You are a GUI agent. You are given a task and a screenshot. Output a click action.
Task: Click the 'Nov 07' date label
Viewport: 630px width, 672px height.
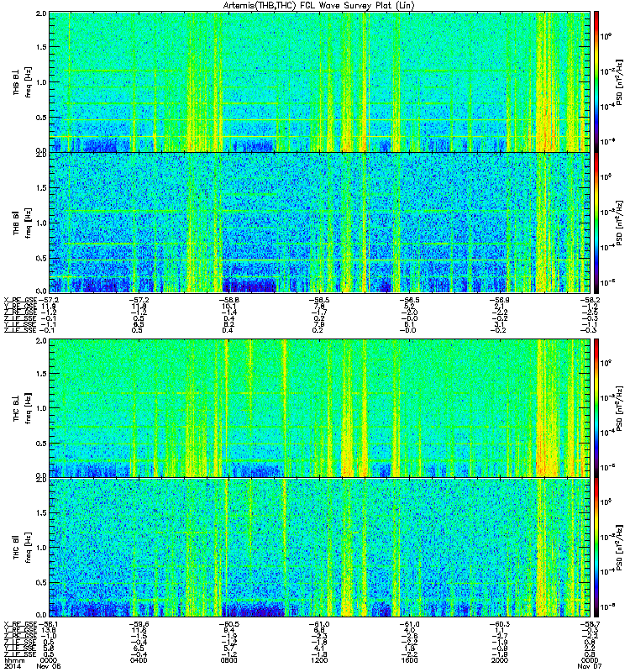click(x=590, y=666)
